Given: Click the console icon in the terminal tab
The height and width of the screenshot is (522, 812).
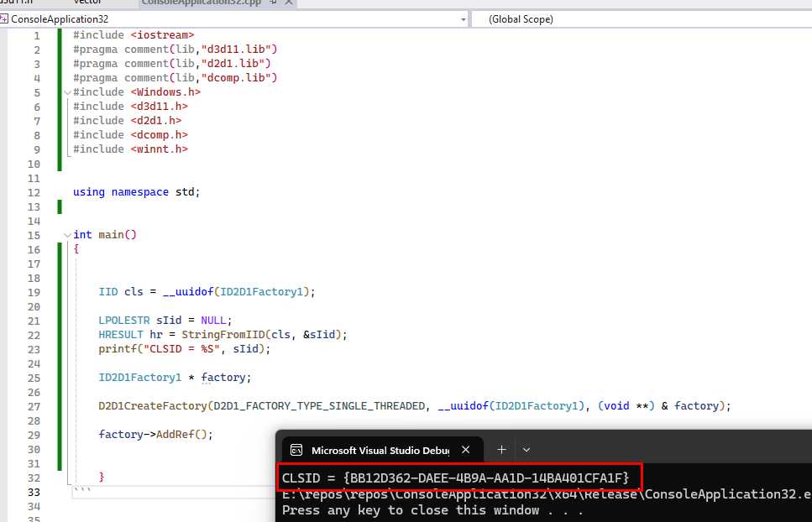Looking at the screenshot, I should (296, 450).
